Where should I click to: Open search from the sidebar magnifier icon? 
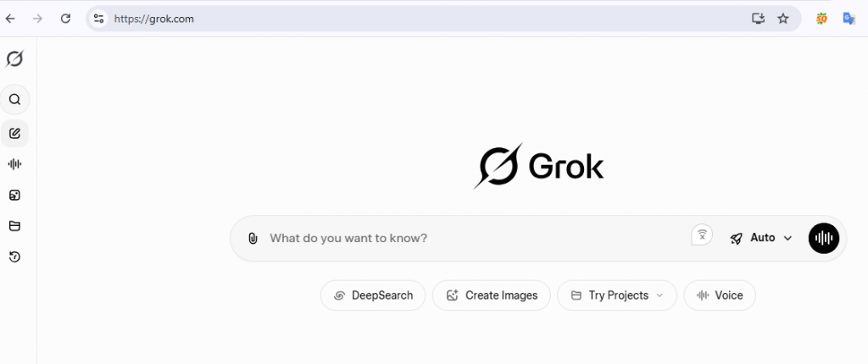pyautogui.click(x=14, y=100)
